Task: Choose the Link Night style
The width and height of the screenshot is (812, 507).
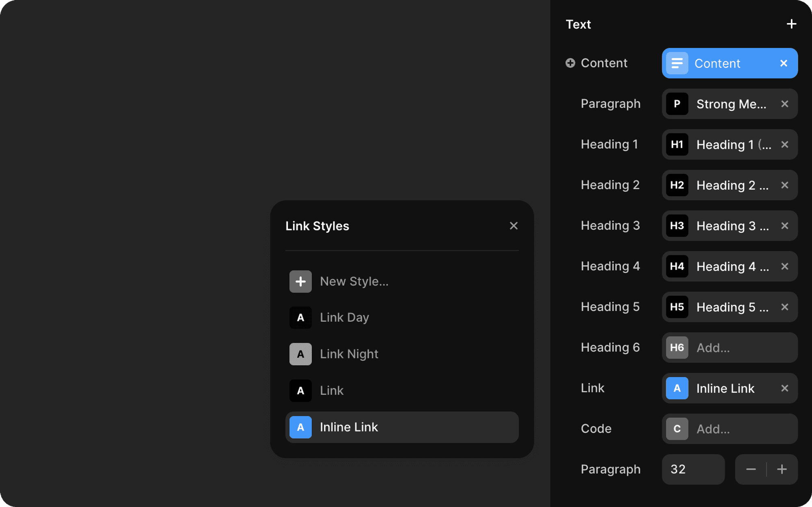Action: click(349, 354)
